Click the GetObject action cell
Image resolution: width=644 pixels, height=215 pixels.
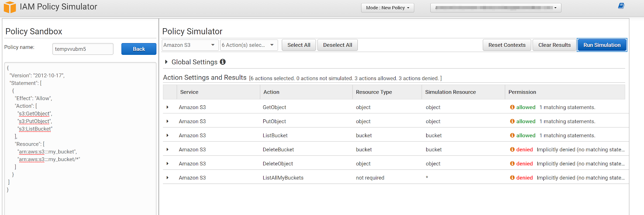pyautogui.click(x=275, y=107)
